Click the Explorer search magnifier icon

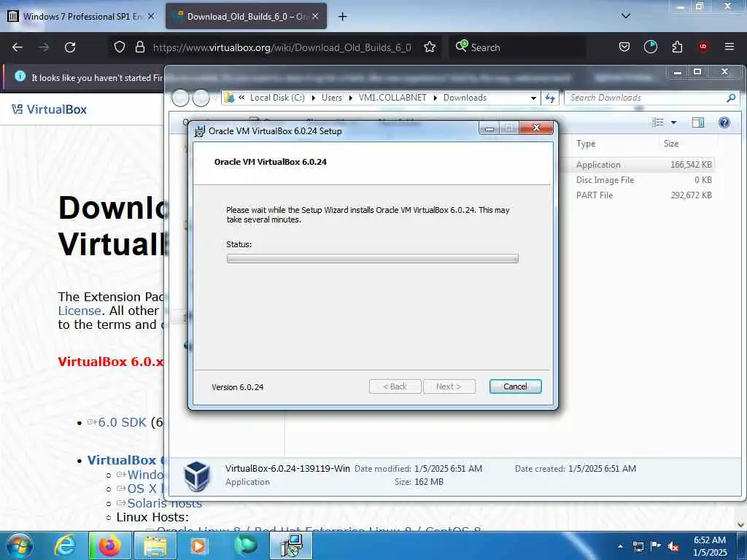(x=731, y=98)
